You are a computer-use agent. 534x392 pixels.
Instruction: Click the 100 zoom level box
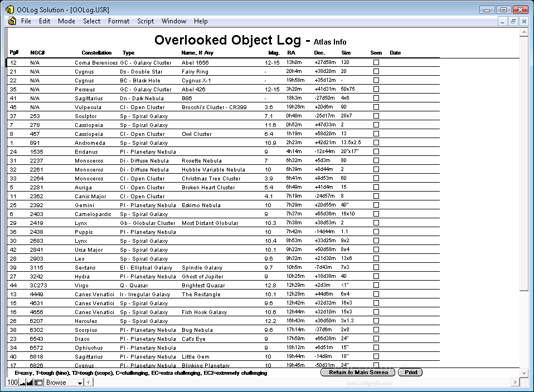coord(13,383)
